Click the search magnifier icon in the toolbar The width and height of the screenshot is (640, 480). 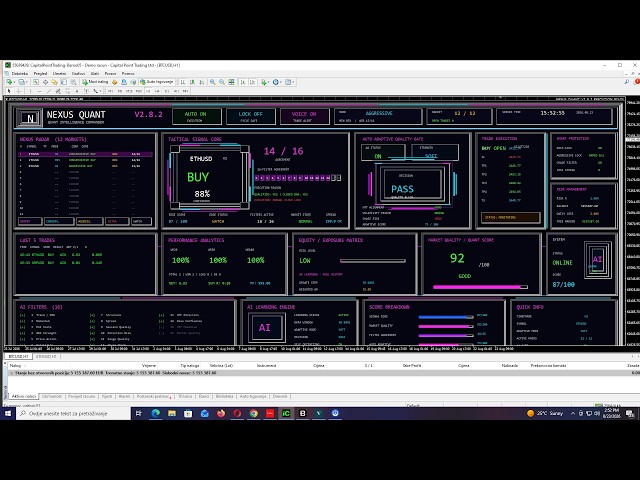point(627,82)
